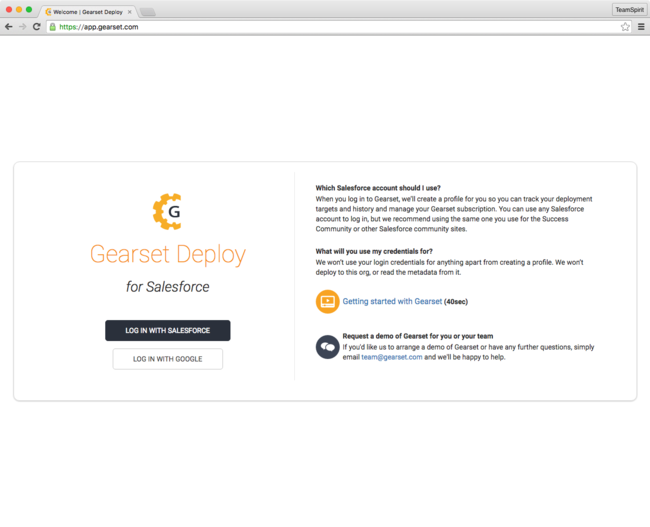Click the team@gearset.com email link

[392, 357]
